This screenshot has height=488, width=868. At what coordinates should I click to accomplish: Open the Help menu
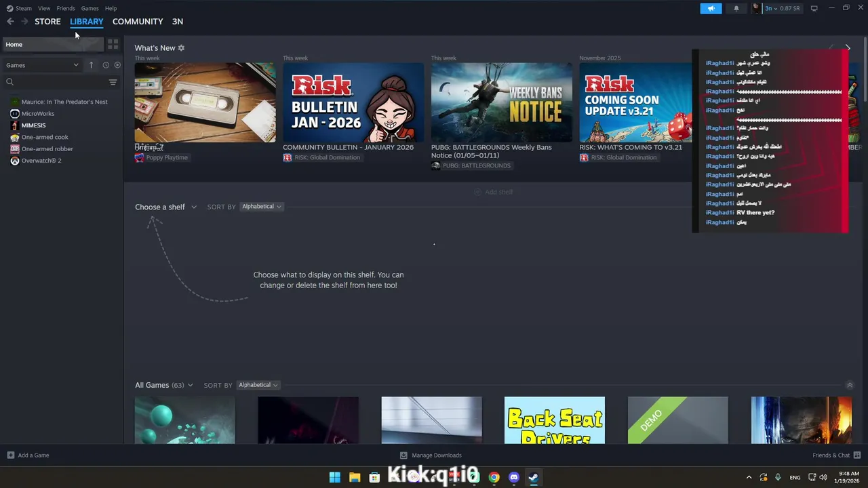(x=111, y=8)
